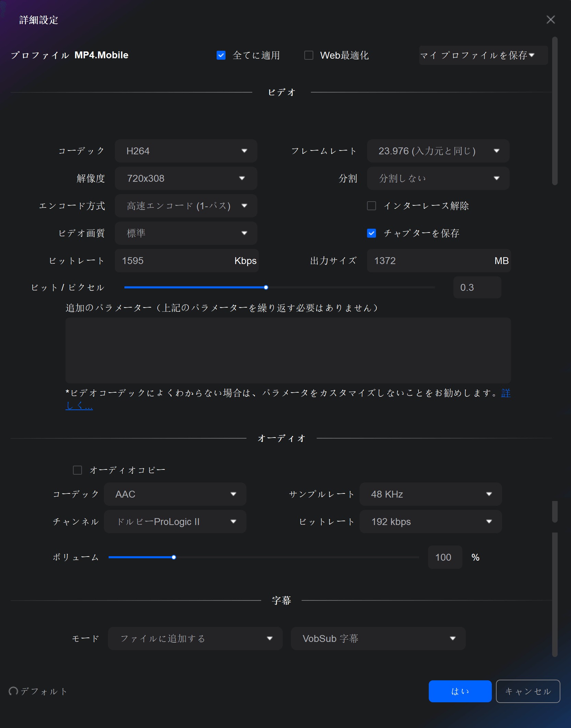Open the 分割しない dropdown

(x=438, y=178)
